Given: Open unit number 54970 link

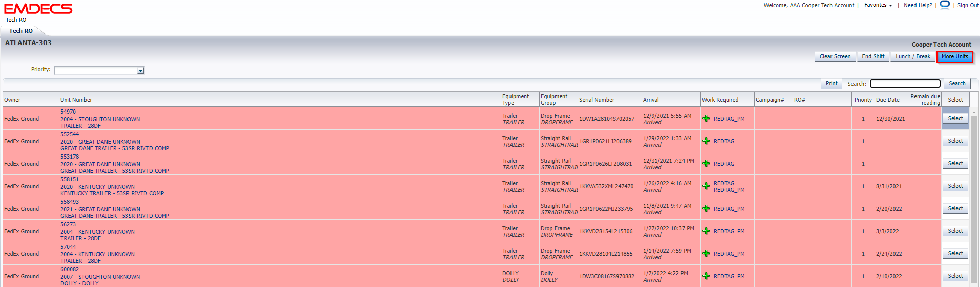Looking at the screenshot, I should (x=68, y=112).
